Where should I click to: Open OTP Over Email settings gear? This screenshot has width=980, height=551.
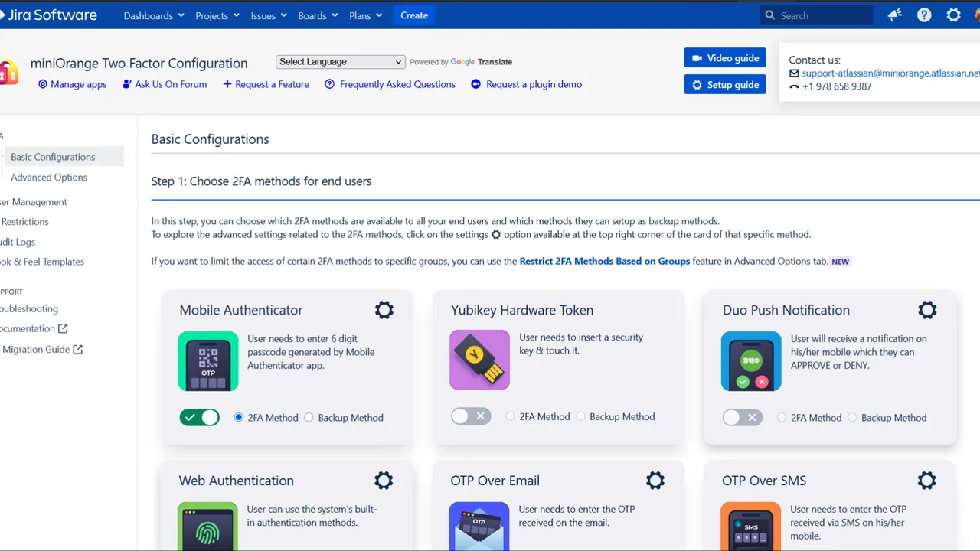(x=655, y=481)
